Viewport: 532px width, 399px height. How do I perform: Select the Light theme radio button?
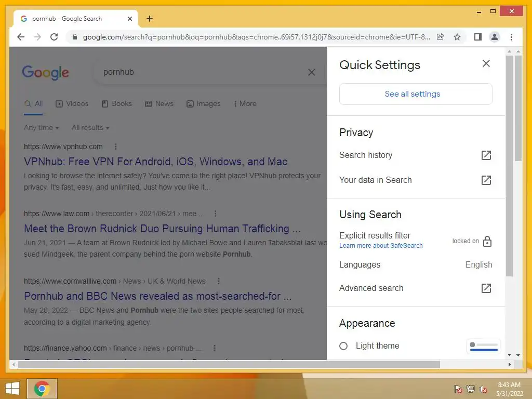coord(343,345)
